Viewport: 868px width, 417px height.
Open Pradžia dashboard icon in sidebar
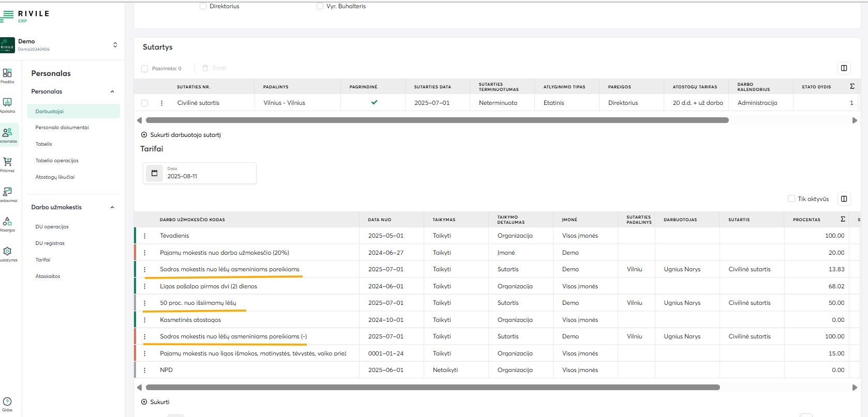7,73
